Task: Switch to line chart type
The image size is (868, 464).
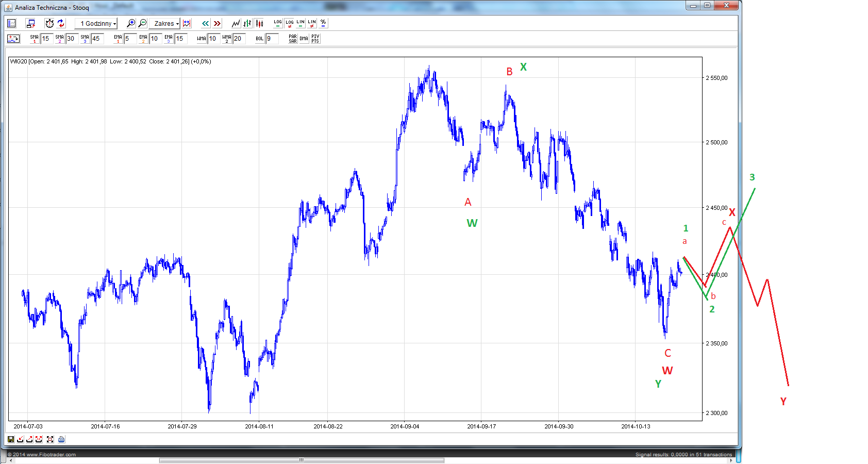Action: pos(236,23)
